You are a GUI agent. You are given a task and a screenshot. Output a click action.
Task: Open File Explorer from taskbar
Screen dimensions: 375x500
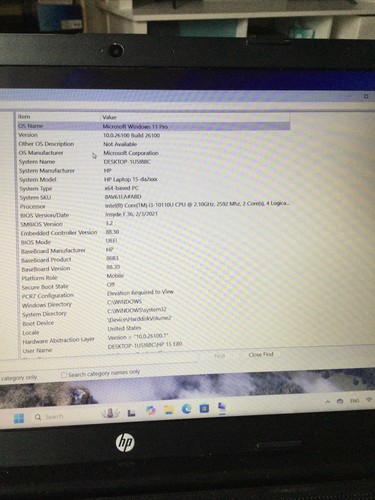(169, 410)
